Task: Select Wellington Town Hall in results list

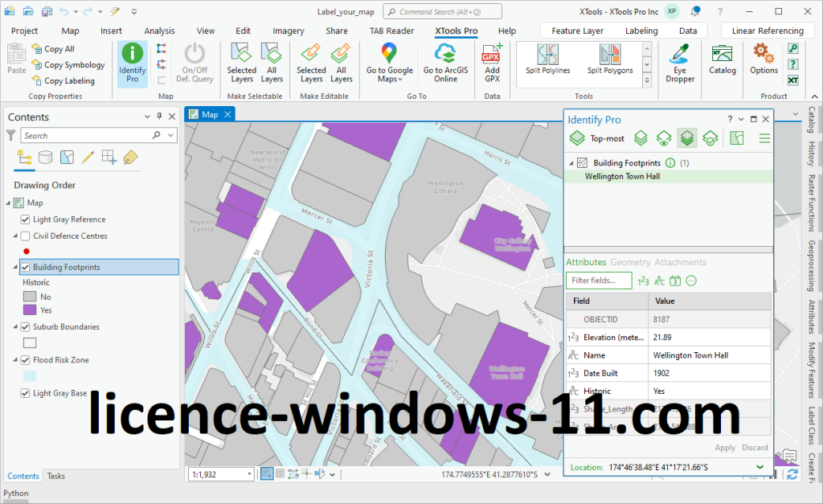Action: tap(622, 176)
